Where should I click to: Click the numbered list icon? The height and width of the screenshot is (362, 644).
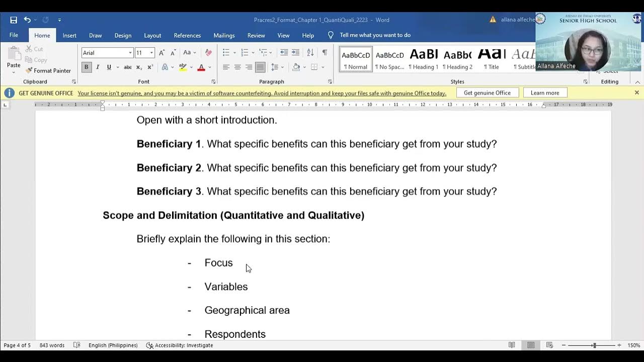tap(245, 53)
